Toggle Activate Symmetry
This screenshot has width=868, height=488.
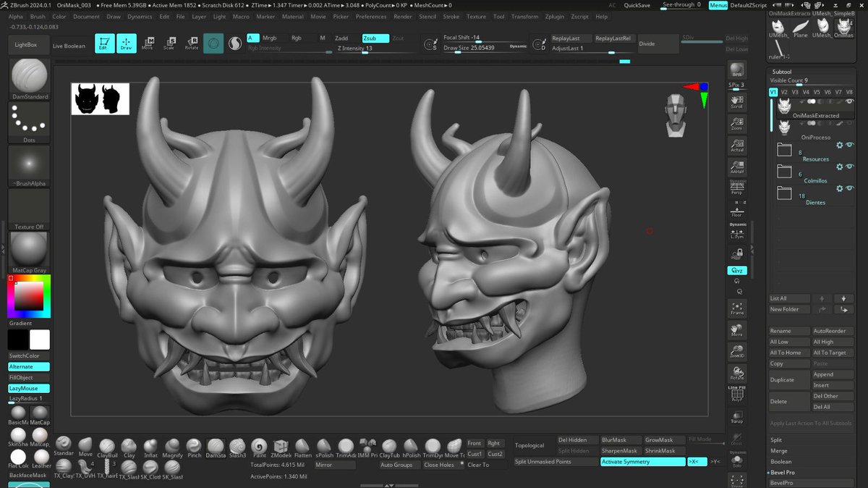[642, 461]
